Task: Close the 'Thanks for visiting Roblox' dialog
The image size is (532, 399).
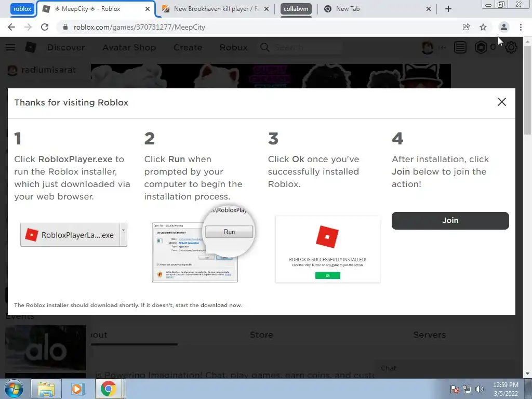Action: click(x=501, y=102)
